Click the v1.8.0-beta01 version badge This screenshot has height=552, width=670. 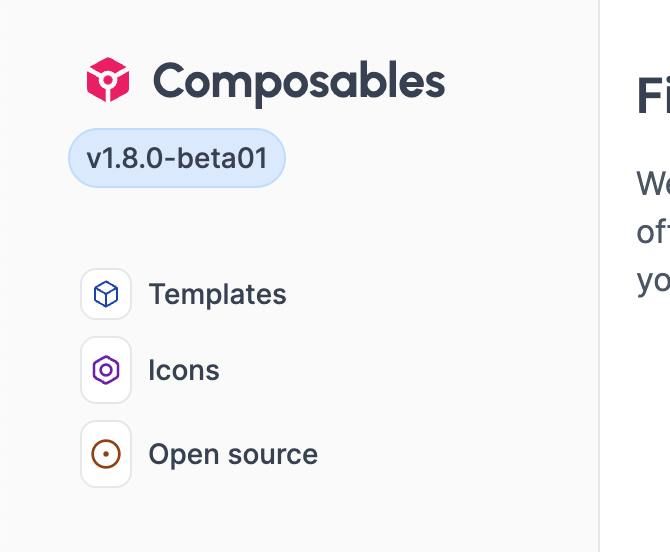177,158
